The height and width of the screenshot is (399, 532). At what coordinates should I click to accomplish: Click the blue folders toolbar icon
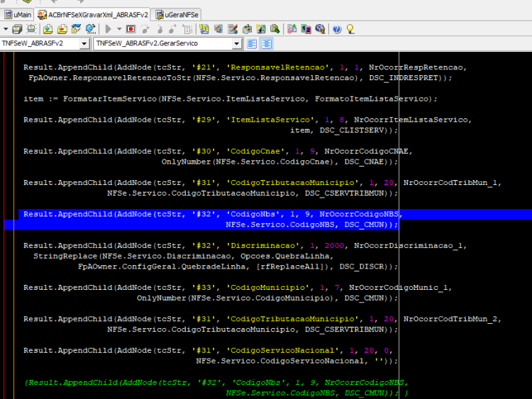247,29
